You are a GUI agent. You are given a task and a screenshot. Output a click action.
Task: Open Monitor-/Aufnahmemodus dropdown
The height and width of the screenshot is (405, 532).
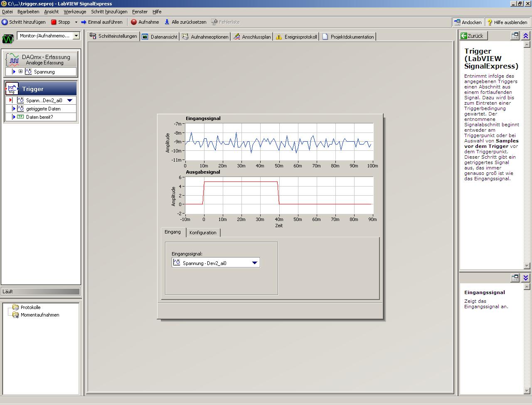(x=76, y=36)
